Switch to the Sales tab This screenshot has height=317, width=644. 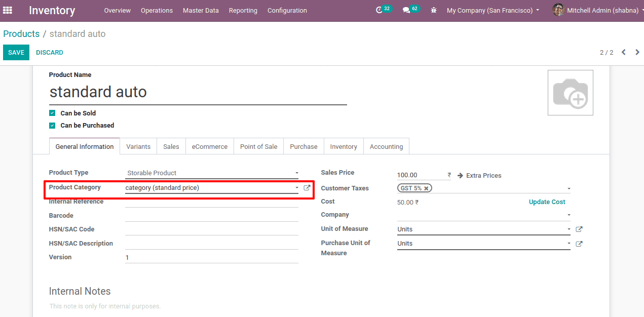click(x=171, y=146)
